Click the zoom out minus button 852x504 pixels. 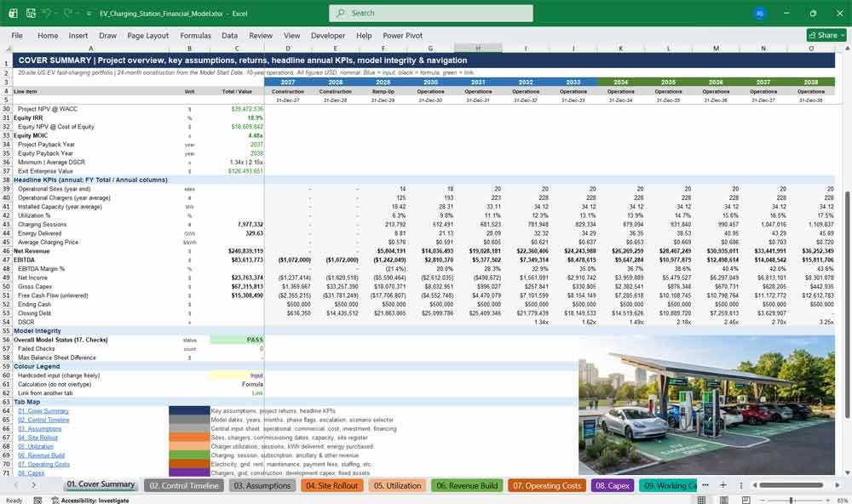pyautogui.click(x=763, y=500)
